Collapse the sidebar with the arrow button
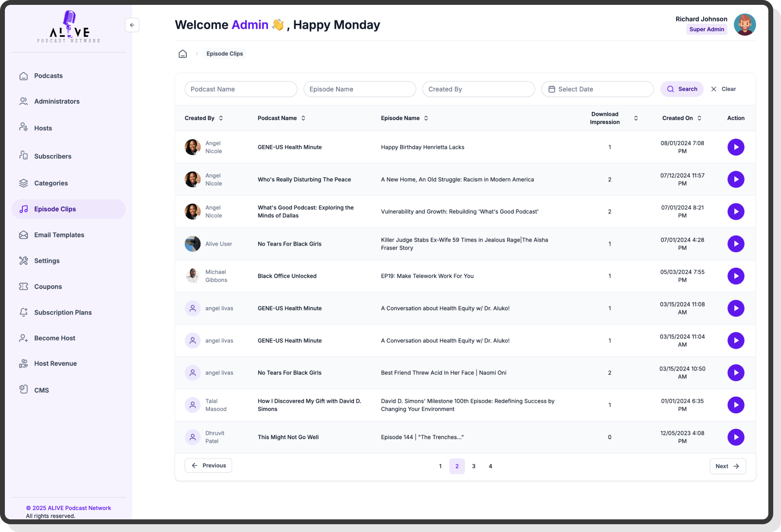The width and height of the screenshot is (781, 532). pyautogui.click(x=132, y=25)
